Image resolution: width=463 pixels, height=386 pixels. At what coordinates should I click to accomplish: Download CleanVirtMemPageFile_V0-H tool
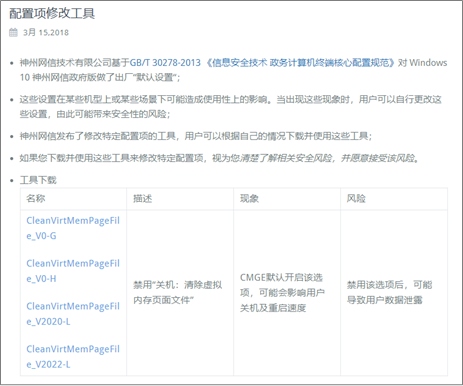point(73,271)
